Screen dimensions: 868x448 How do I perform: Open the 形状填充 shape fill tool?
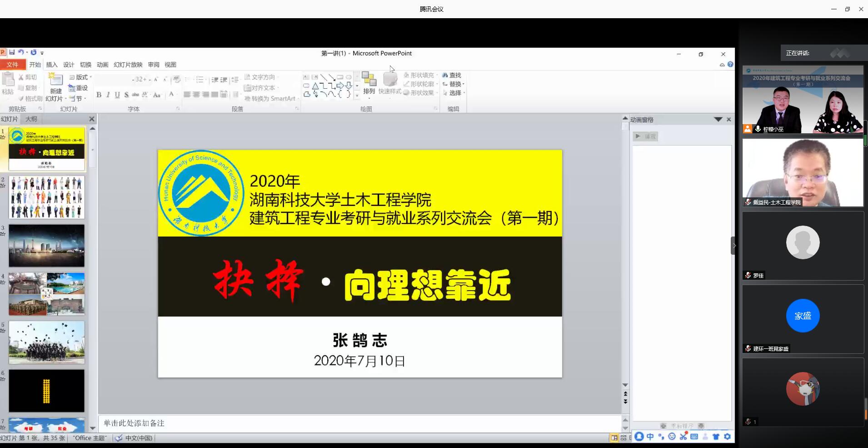[420, 75]
